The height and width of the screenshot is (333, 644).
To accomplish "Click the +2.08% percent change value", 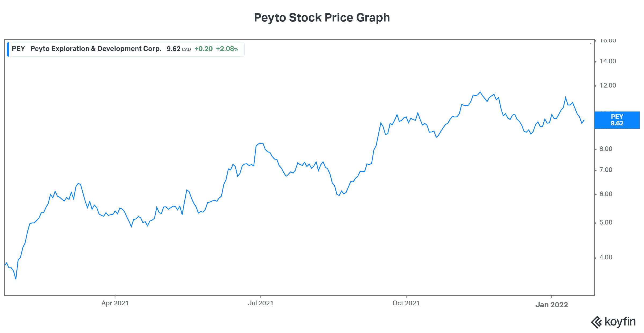I will (x=227, y=49).
